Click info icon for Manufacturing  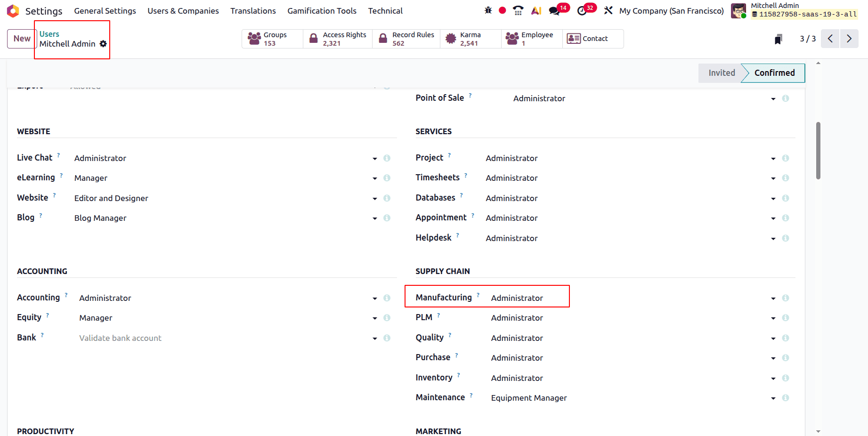pyautogui.click(x=786, y=298)
